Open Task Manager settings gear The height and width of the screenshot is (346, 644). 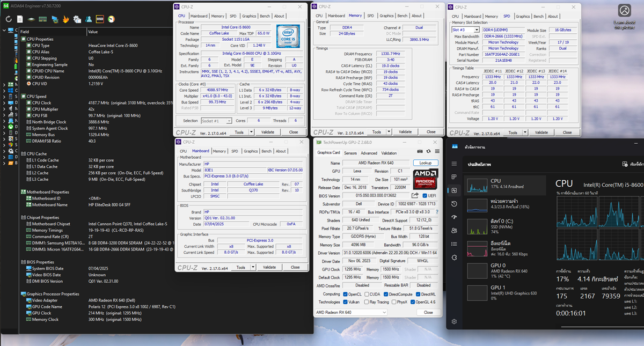click(455, 321)
